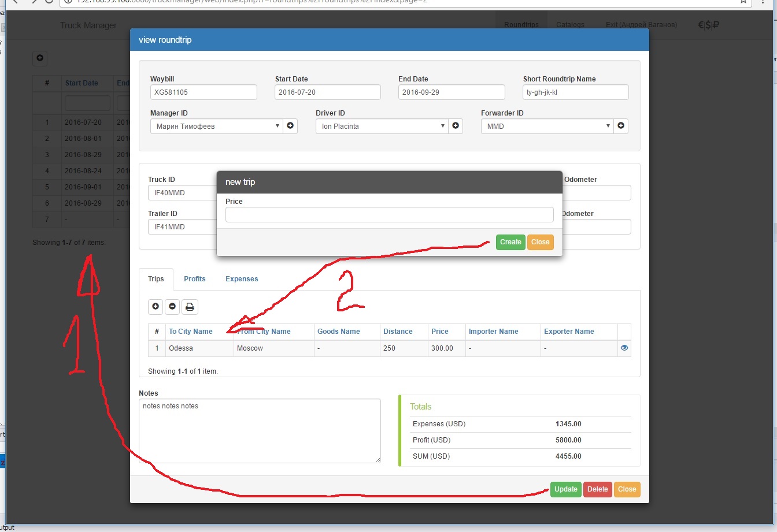
Task: Switch displayed currency to euro
Action: [x=701, y=25]
